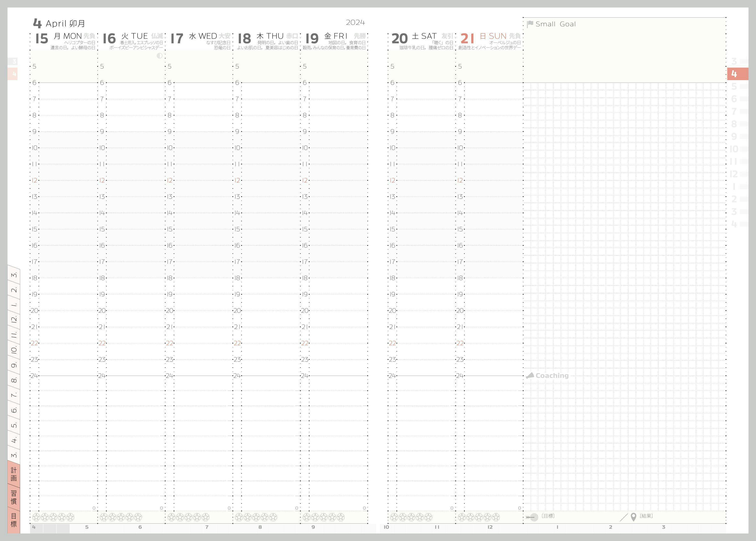The width and height of the screenshot is (756, 541).
Task: Click the 結果 location pin icon
Action: [634, 517]
